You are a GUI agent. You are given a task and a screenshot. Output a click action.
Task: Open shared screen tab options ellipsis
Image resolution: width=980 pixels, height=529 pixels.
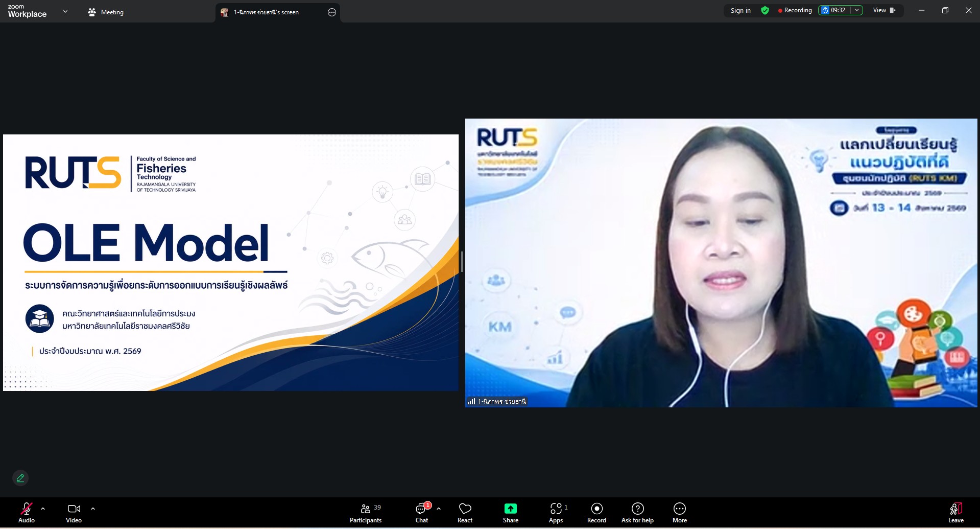tap(332, 12)
